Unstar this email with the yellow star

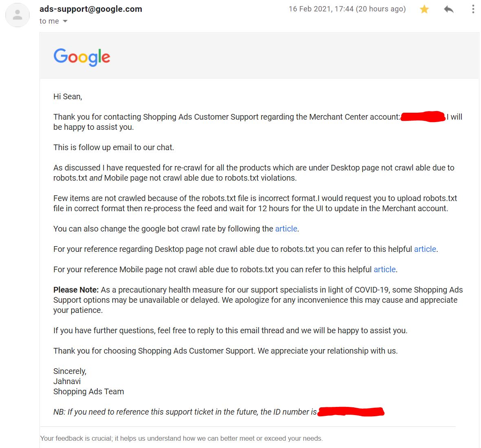(x=424, y=9)
